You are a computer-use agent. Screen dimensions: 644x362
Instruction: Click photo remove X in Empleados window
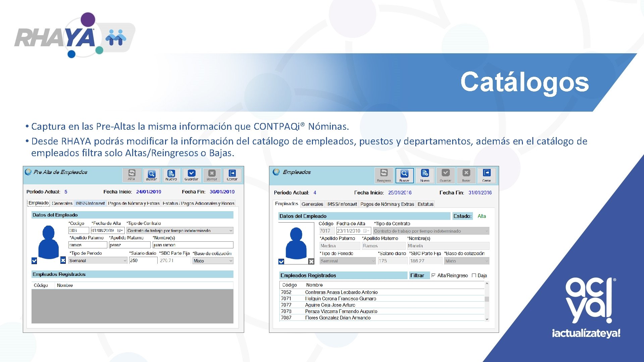311,261
